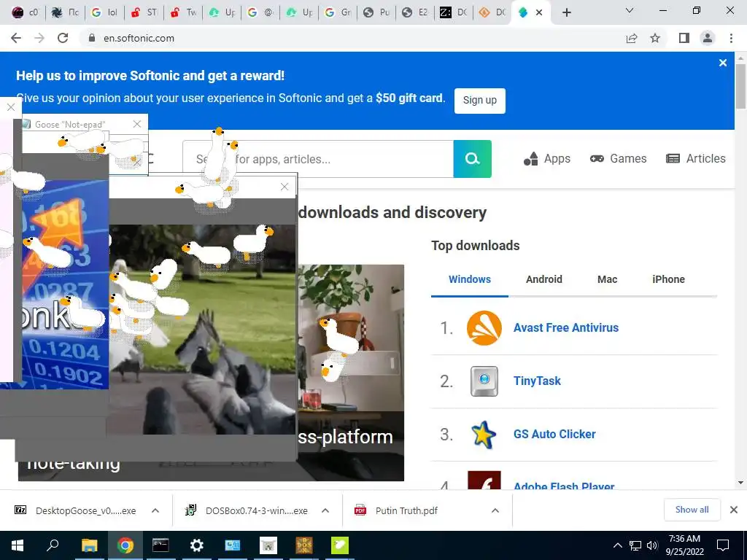Click the TinyTask app icon

click(x=484, y=381)
